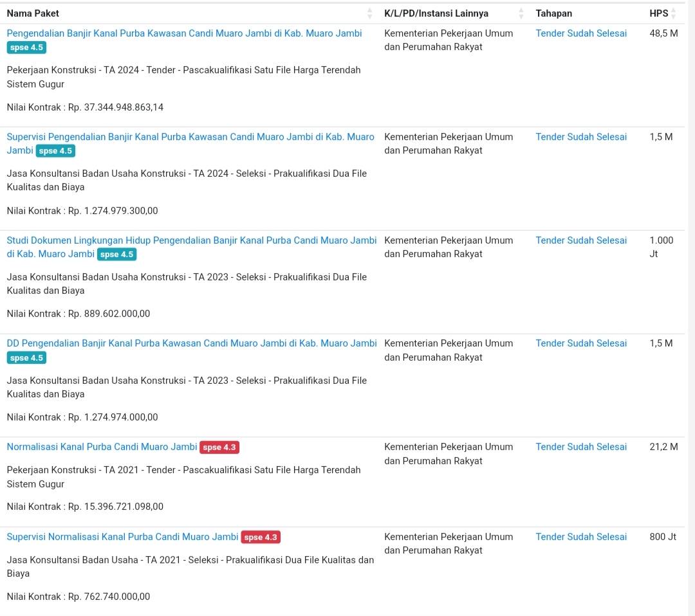Viewport: 695px width, 616px height.
Task: Open Studi Dokumen Lingkungan Hidup package link
Action: (192, 247)
